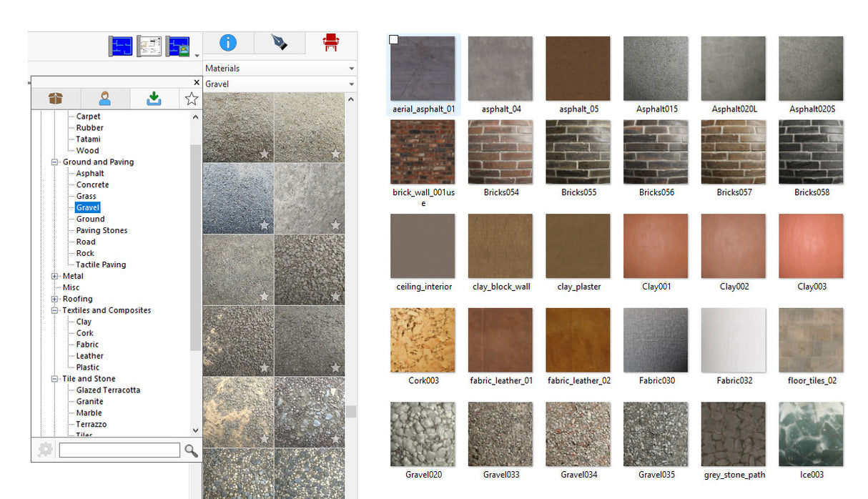Tick the checkbox on aerial_asphalt_01 thumbnail
The image size is (868, 499).
click(393, 40)
